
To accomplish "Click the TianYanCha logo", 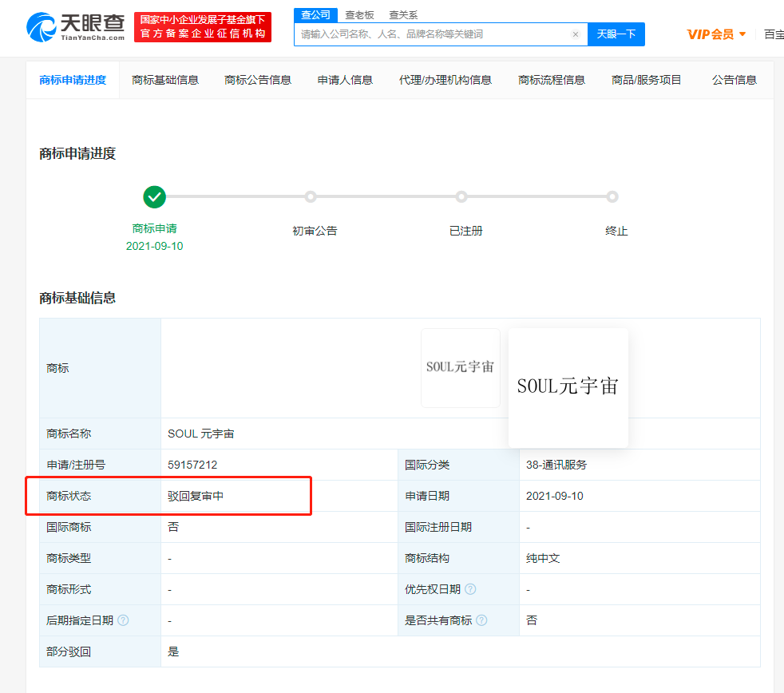I will tap(76, 27).
